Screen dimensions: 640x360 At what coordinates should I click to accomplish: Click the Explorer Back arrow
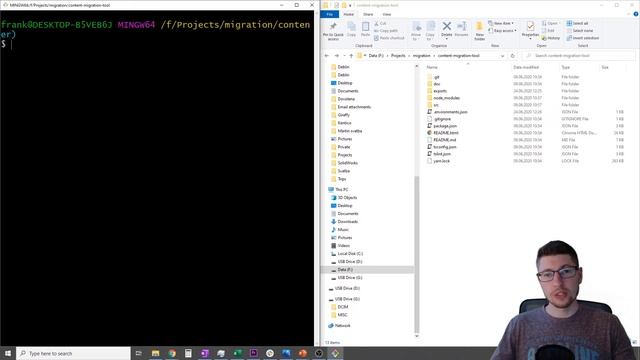(327, 56)
